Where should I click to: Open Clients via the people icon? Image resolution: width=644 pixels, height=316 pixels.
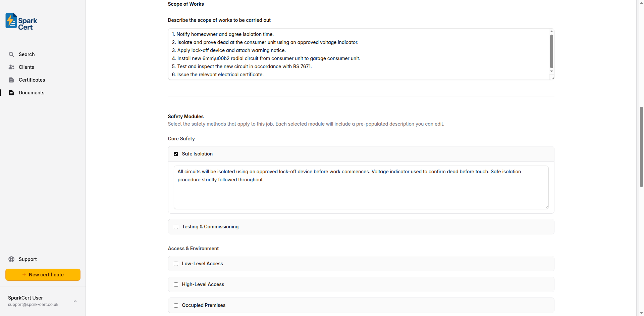tap(11, 67)
